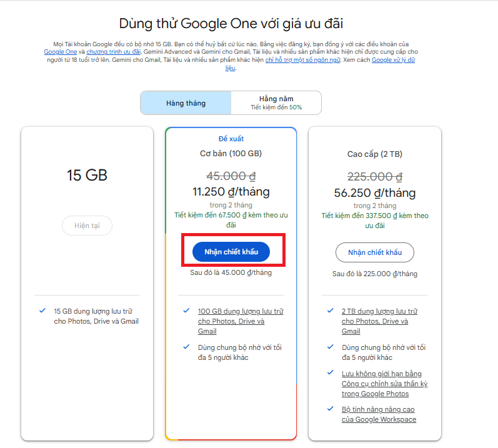Screen dimensions: 498x448
Task: Click the 11.250 đ/tháng price
Action: click(x=231, y=192)
